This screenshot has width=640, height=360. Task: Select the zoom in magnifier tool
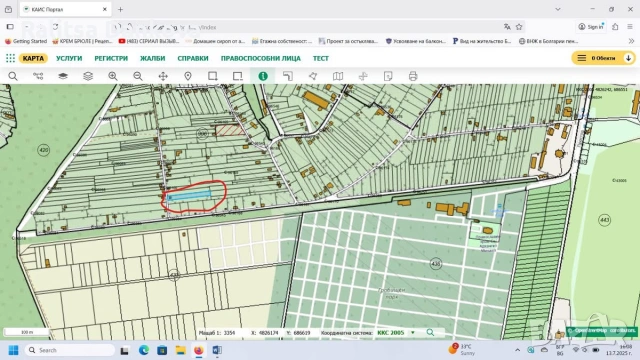click(113, 76)
